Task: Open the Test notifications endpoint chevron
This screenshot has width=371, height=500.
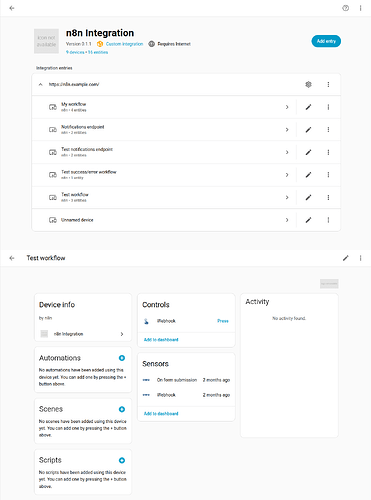Action: [287, 152]
